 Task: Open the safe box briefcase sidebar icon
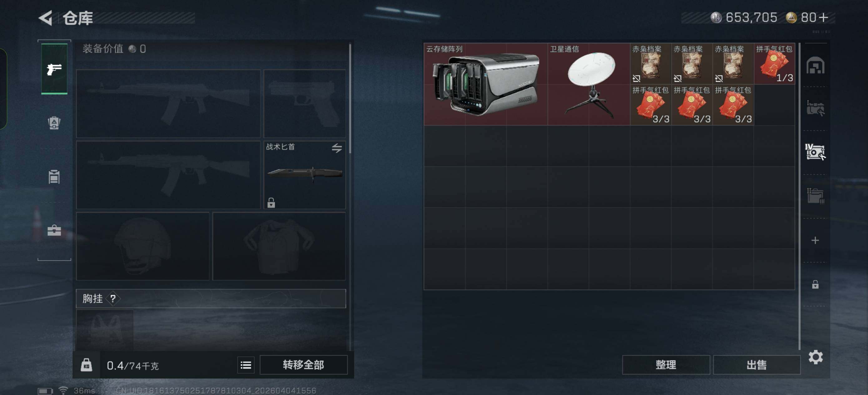point(54,230)
